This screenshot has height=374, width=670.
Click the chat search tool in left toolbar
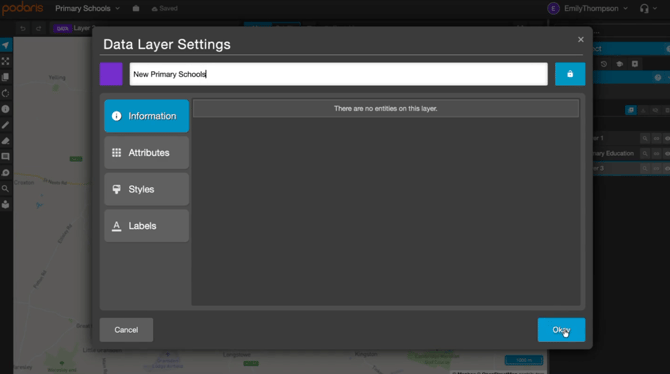coord(6,173)
